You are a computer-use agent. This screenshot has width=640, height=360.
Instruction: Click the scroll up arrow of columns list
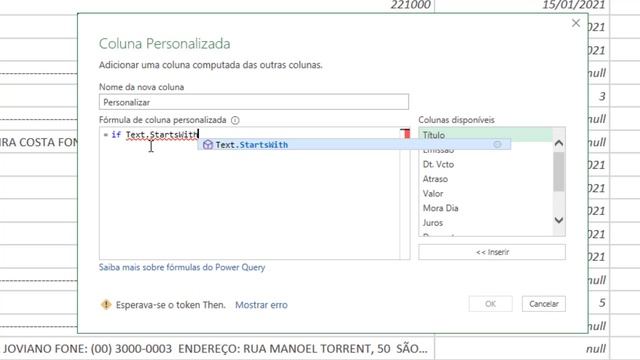[x=559, y=143]
